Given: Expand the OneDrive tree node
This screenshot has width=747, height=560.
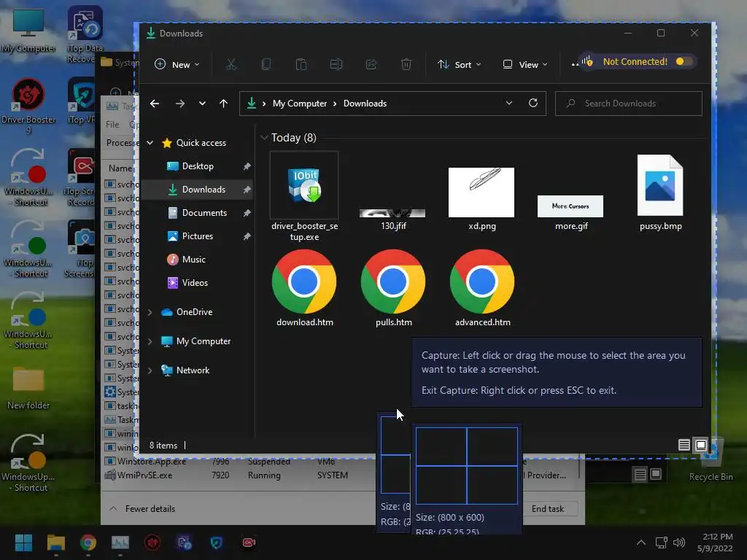Looking at the screenshot, I should tap(150, 312).
